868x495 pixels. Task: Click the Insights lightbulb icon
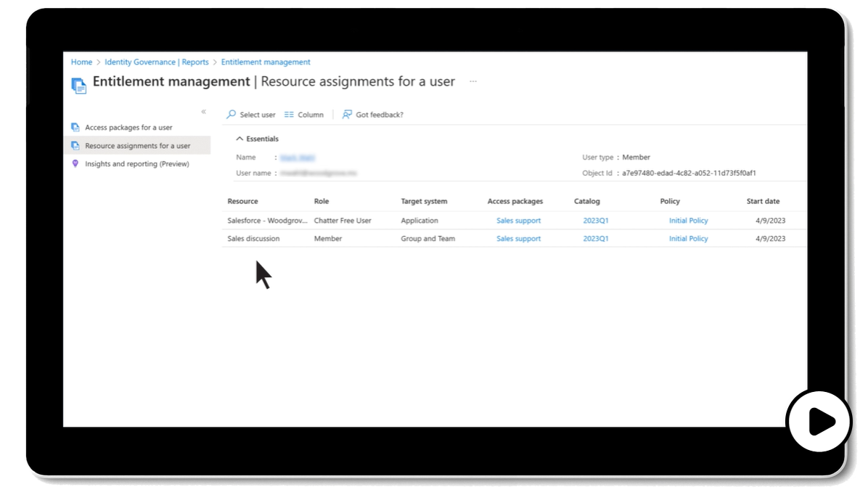pos(75,164)
